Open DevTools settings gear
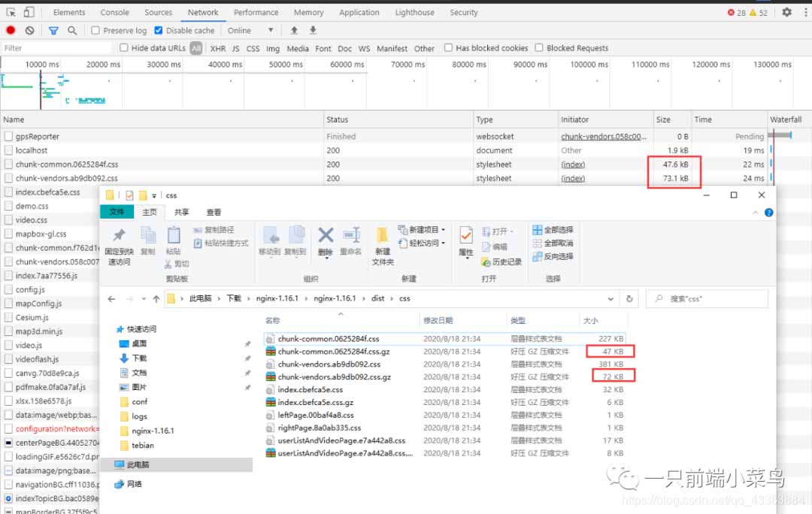Image resolution: width=812 pixels, height=514 pixels. [786, 12]
